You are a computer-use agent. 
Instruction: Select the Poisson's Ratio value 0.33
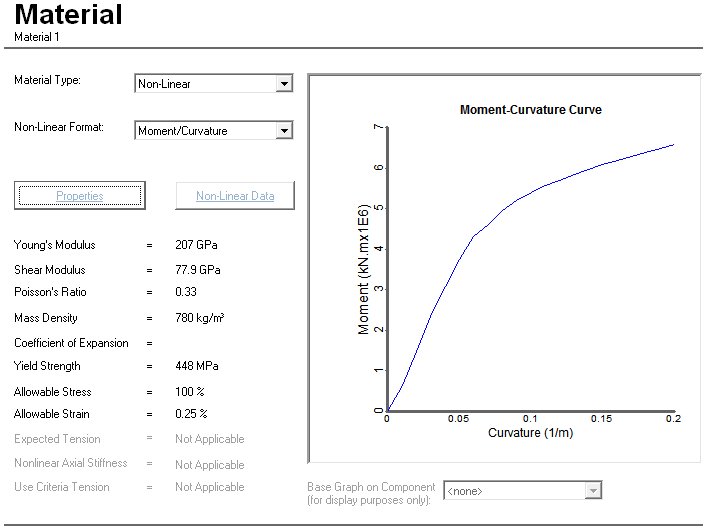coord(186,292)
